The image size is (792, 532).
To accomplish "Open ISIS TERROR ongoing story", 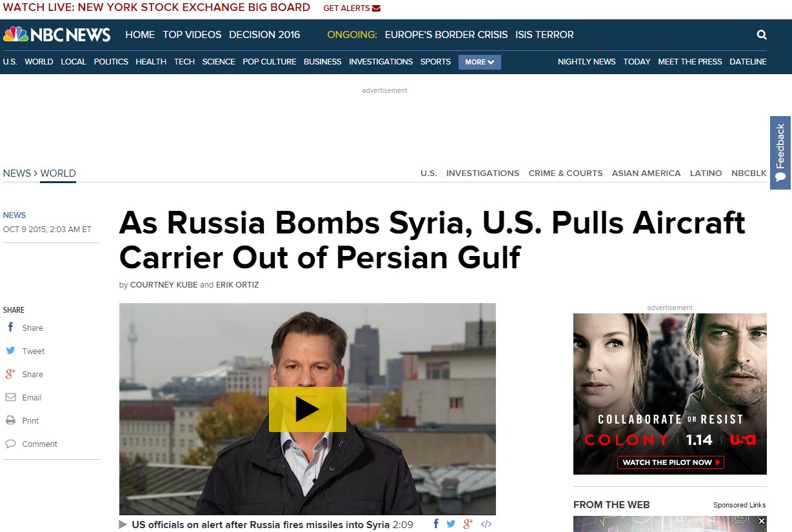I will pyautogui.click(x=544, y=35).
